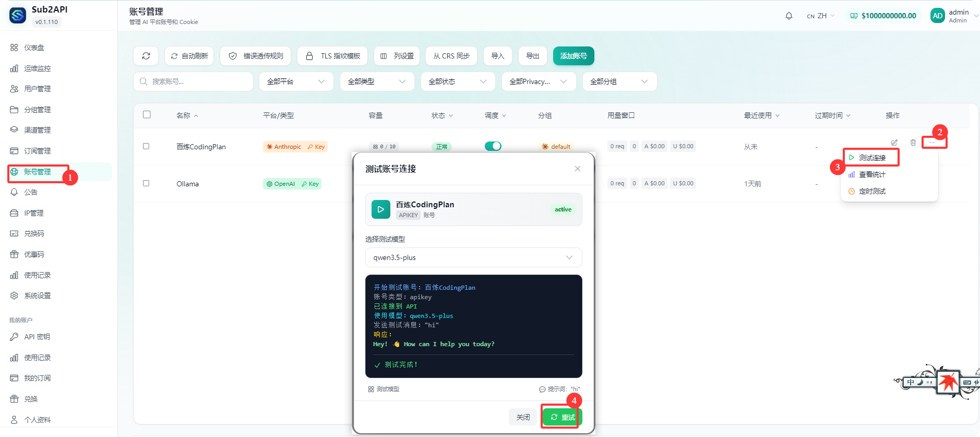Click the refresh icon button in toolbar
Screen dimensions: 980x437
[x=146, y=56]
